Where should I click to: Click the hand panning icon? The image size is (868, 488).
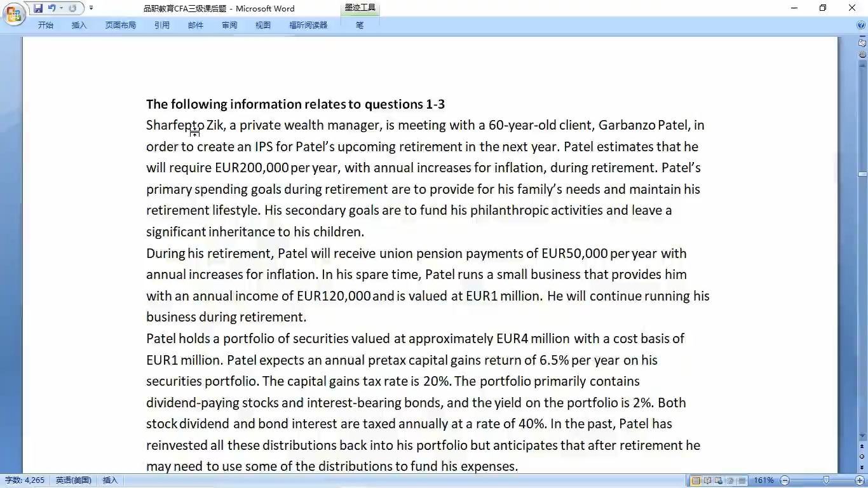click(x=862, y=55)
